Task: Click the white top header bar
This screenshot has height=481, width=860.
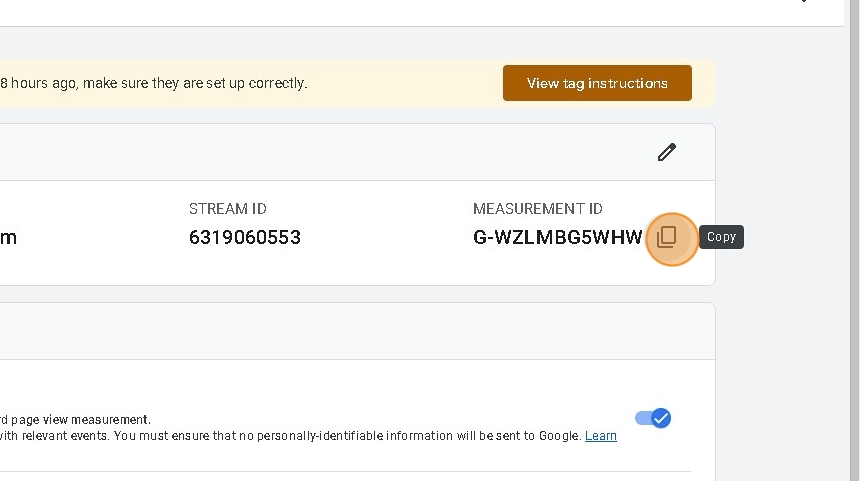Action: point(400,12)
